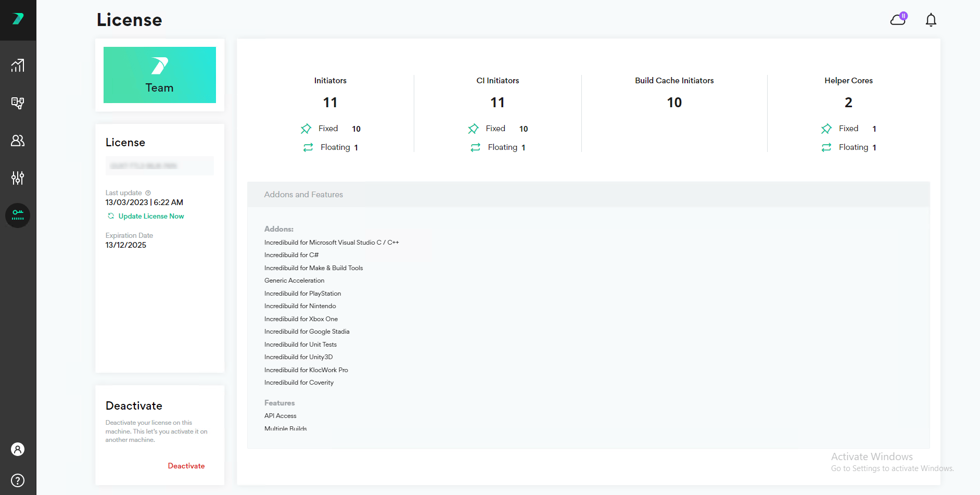Click the Floating arrows icon under Helper Cores
Viewport: 980px width, 495px height.
coord(826,147)
